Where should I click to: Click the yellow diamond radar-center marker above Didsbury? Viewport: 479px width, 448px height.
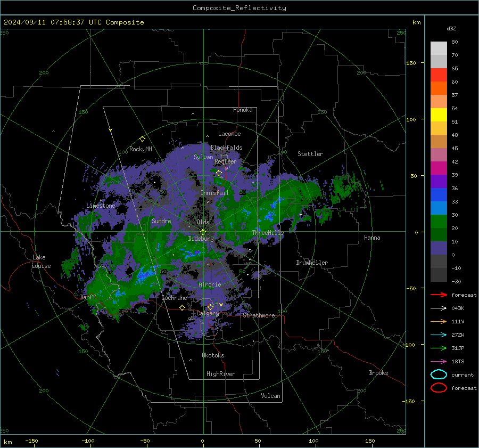(x=203, y=232)
